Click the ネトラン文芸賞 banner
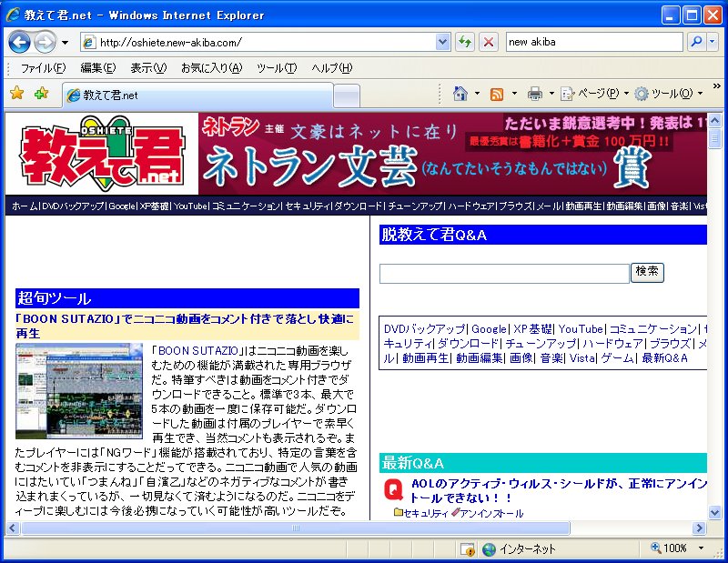The image size is (728, 563). [452, 154]
